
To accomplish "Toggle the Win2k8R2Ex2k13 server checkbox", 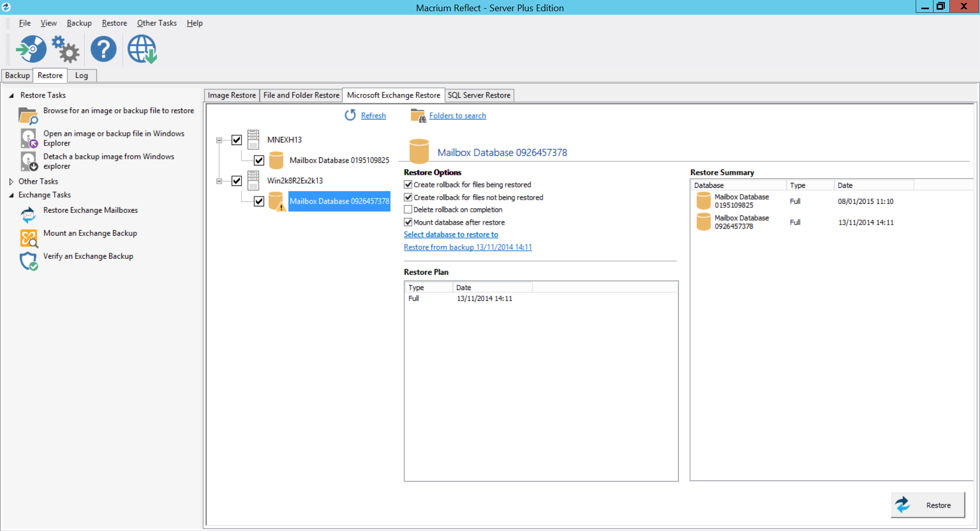I will (237, 181).
